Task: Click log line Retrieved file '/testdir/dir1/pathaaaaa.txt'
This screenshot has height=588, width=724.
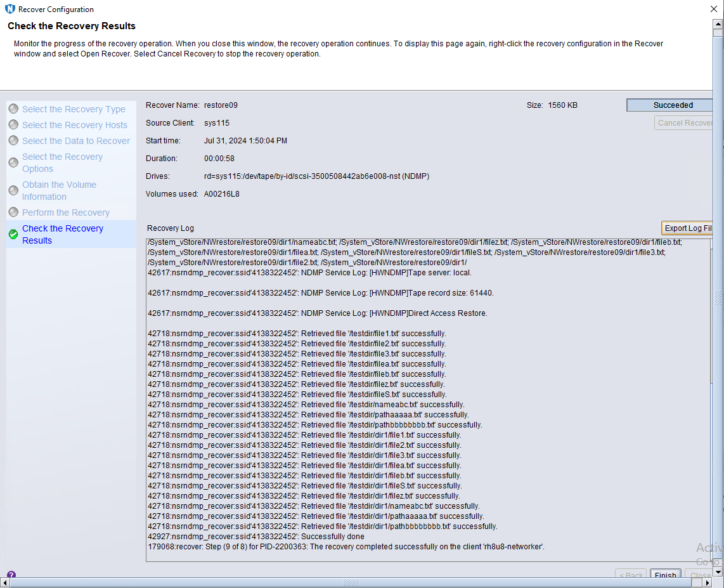Action: pos(316,516)
